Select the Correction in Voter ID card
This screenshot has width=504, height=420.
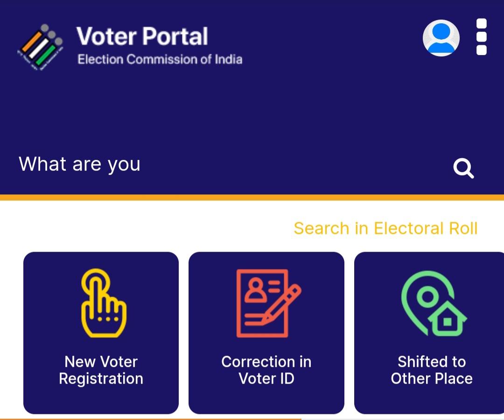(x=266, y=333)
